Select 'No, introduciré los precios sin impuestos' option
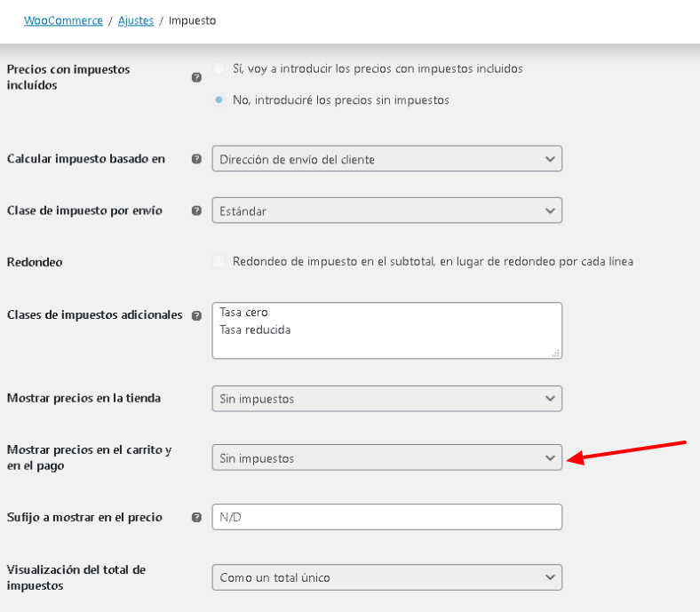This screenshot has height=612, width=700. click(x=219, y=100)
